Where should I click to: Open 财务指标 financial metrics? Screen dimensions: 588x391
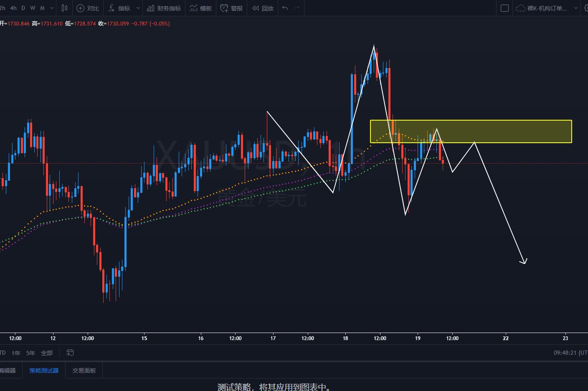click(164, 8)
